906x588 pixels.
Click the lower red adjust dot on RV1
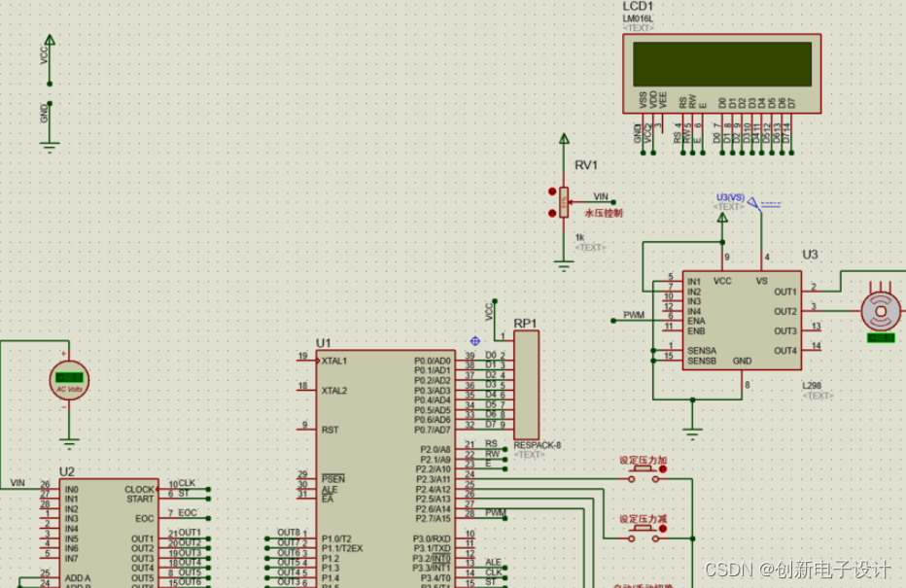(x=552, y=213)
